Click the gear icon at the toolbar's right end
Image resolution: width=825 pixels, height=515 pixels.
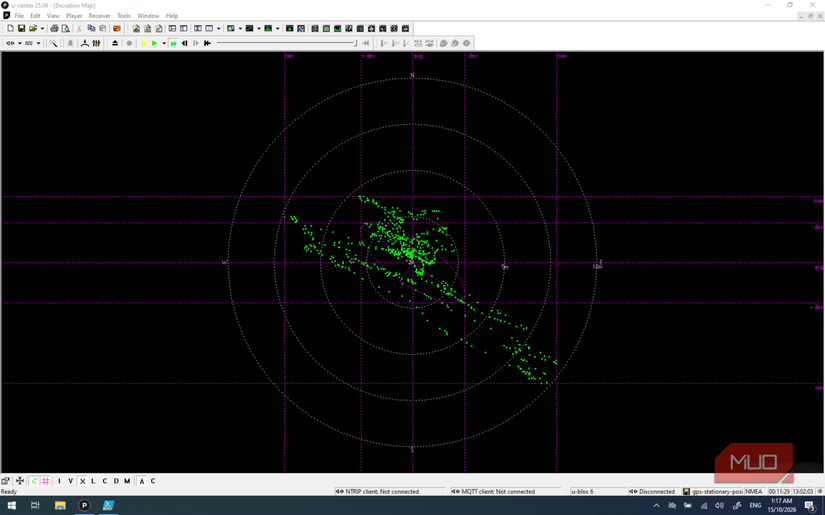tap(467, 43)
